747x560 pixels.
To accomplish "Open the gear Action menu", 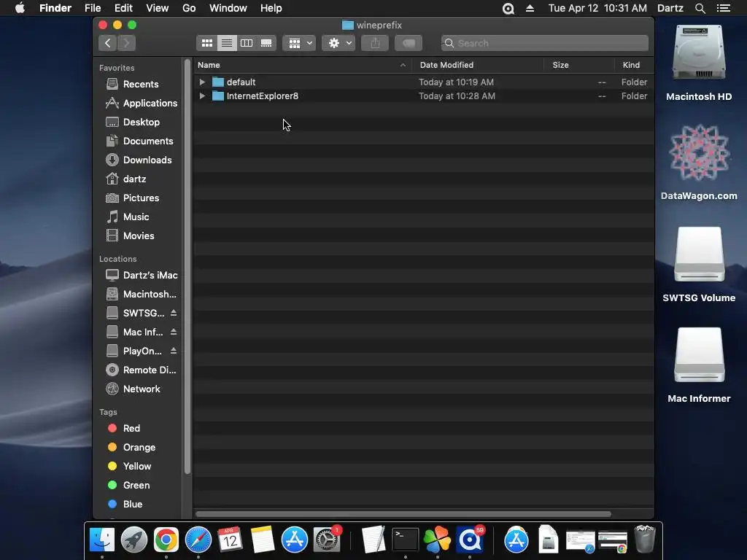I will (x=338, y=43).
